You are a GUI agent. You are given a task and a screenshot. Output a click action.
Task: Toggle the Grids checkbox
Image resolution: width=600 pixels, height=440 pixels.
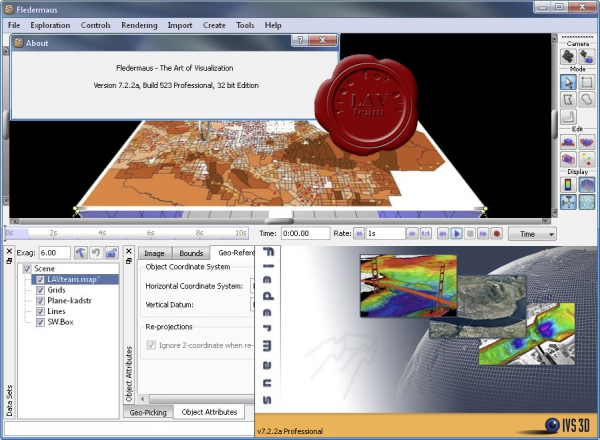click(40, 290)
